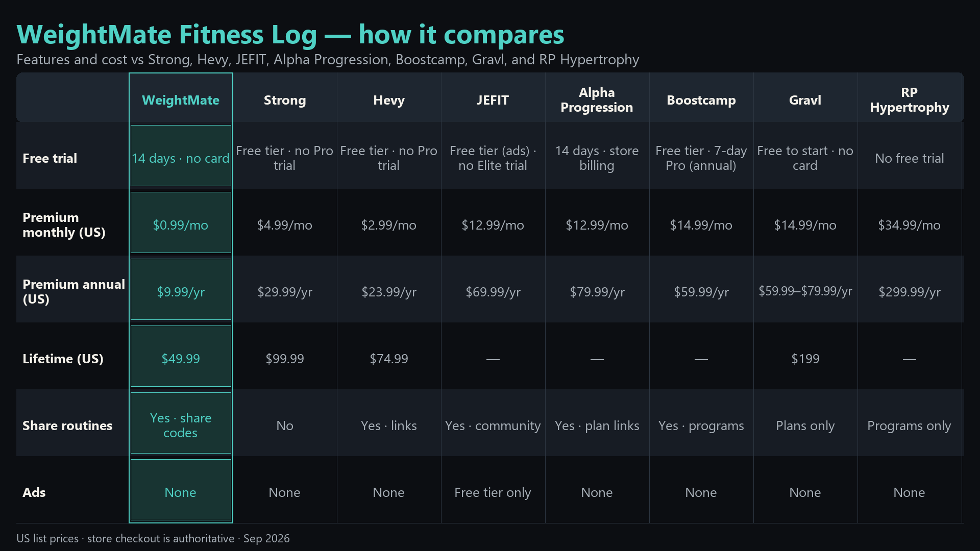Select the Lifetime (US) row label
This screenshot has width=980, height=551.
(x=63, y=359)
